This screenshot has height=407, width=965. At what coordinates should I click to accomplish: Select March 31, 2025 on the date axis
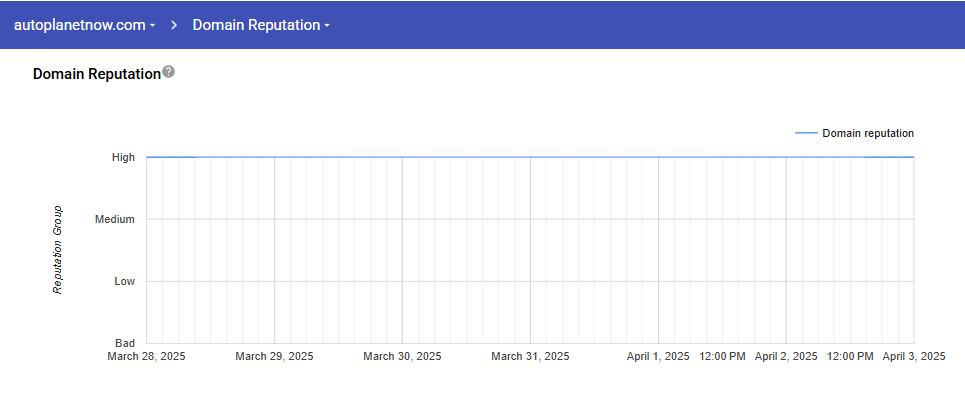pyautogui.click(x=530, y=356)
